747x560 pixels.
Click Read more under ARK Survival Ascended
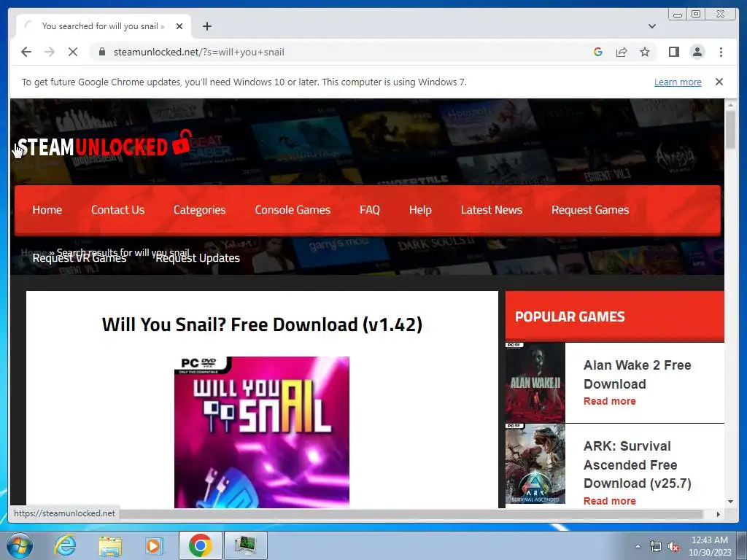pos(610,501)
